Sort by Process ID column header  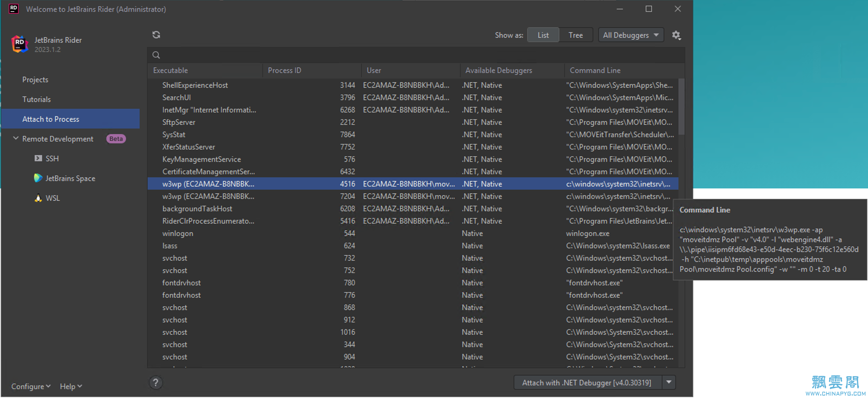(312, 70)
